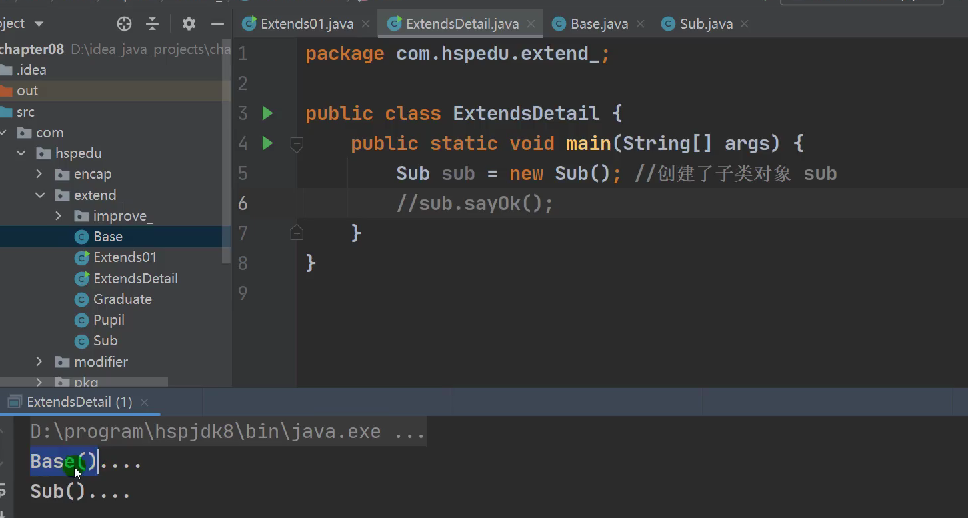This screenshot has width=968, height=518.
Task: Click the Sub().... console output line
Action: [x=80, y=492]
